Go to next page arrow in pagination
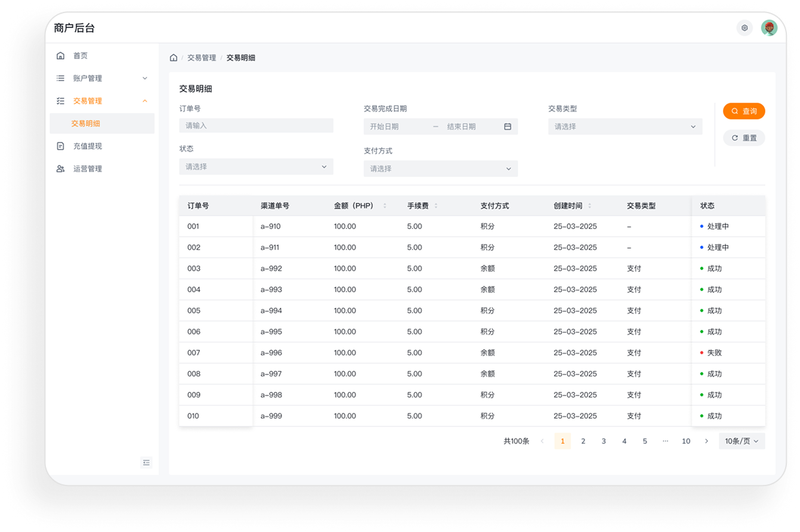The width and height of the screenshot is (800, 532). (x=706, y=441)
